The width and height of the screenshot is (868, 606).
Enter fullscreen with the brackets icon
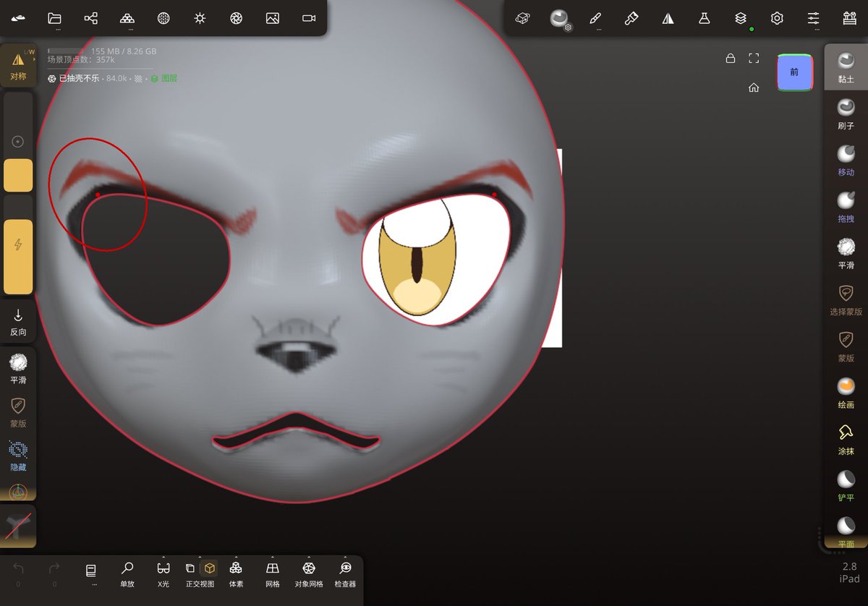754,59
